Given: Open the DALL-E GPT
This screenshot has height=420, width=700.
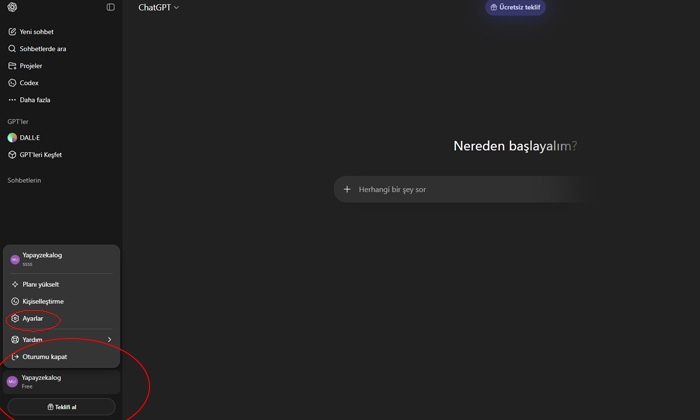Looking at the screenshot, I should [x=30, y=138].
